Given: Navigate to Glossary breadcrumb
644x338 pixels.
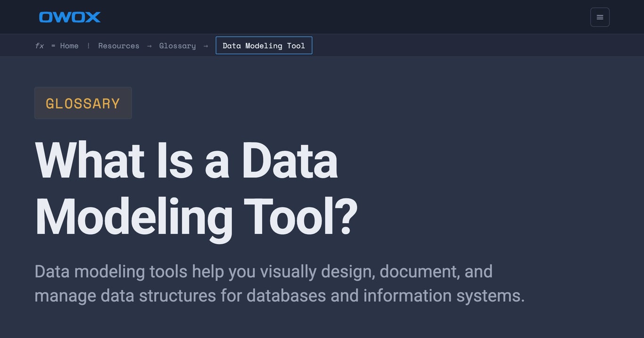Looking at the screenshot, I should click(177, 46).
